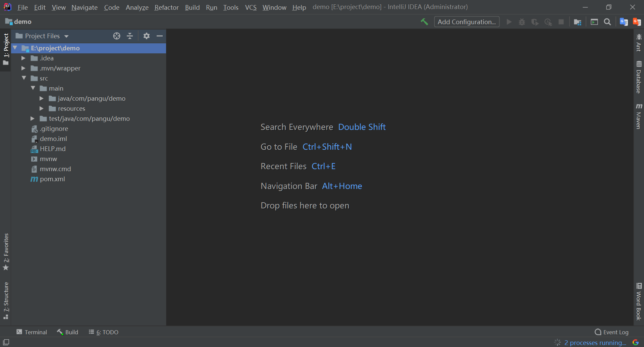644x347 pixels.
Task: Expand the resources folder
Action: pyautogui.click(x=42, y=108)
